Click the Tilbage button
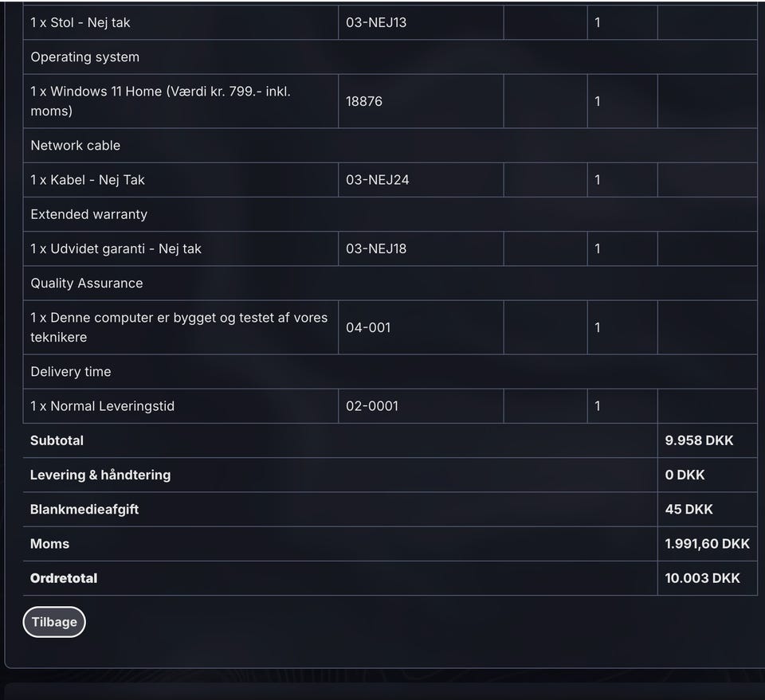The width and height of the screenshot is (765, 700). click(54, 622)
